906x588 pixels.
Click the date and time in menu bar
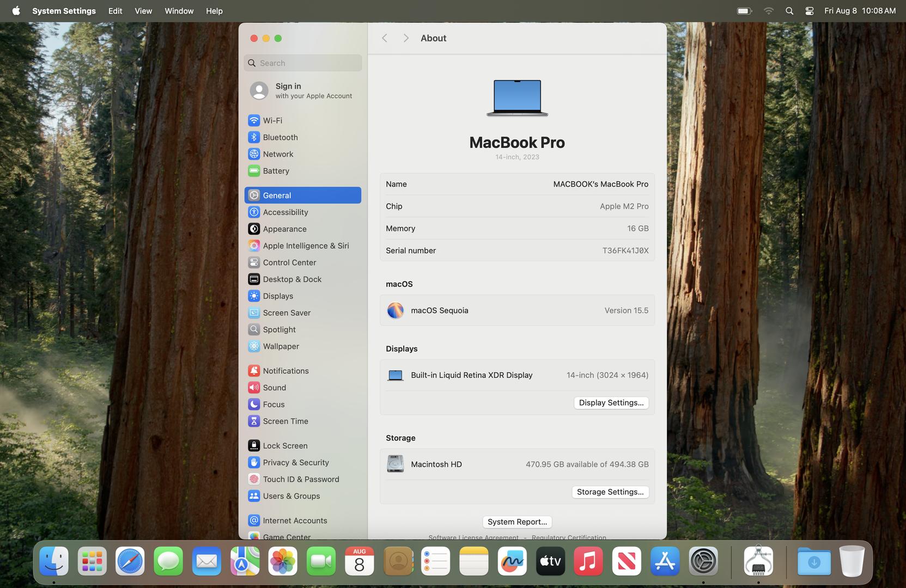(x=860, y=11)
